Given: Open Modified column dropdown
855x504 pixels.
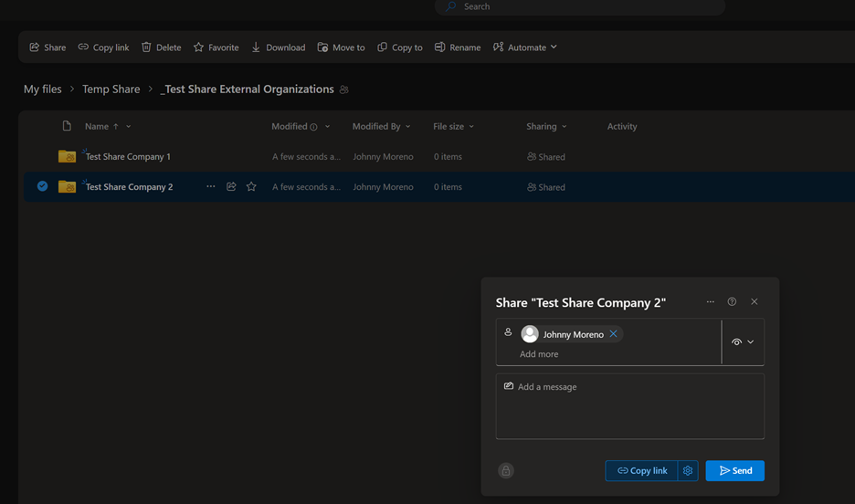Looking at the screenshot, I should pyautogui.click(x=327, y=126).
